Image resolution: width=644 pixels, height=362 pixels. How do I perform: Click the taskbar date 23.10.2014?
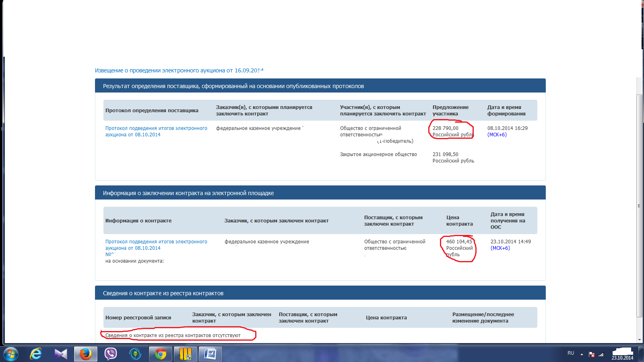tap(622, 358)
